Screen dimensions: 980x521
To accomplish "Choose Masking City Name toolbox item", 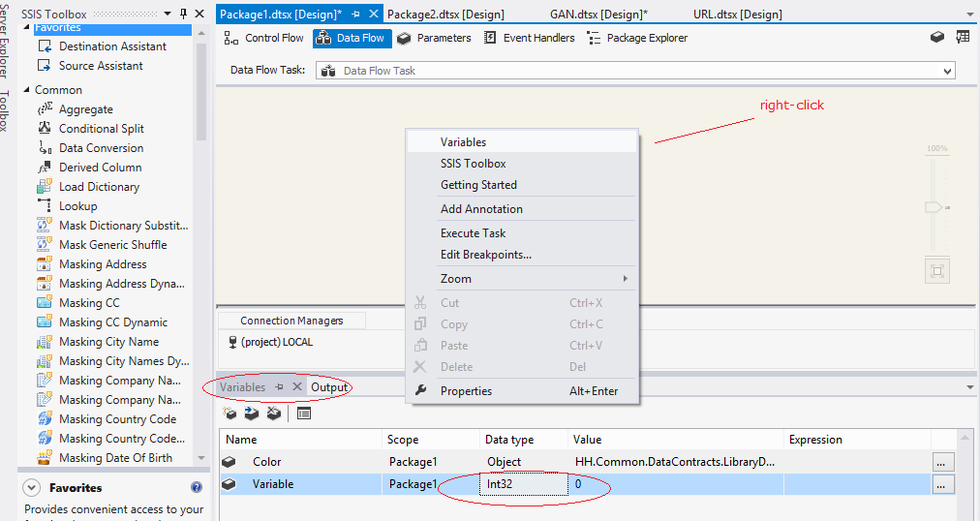I will click(x=108, y=342).
